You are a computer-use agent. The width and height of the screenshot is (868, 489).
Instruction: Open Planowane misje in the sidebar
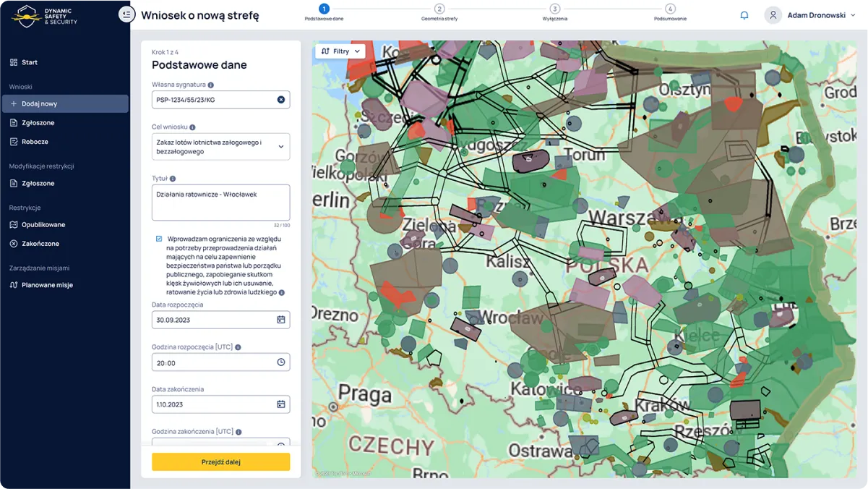tap(46, 284)
